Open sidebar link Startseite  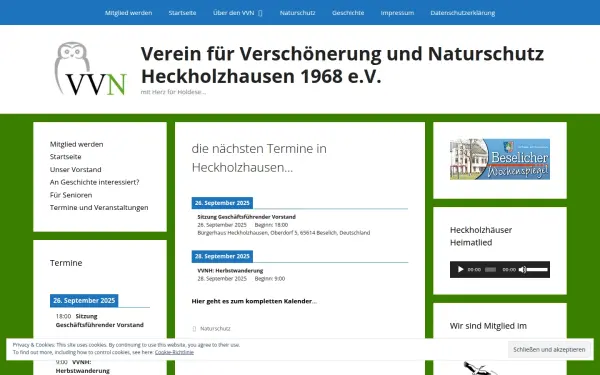[x=65, y=157]
